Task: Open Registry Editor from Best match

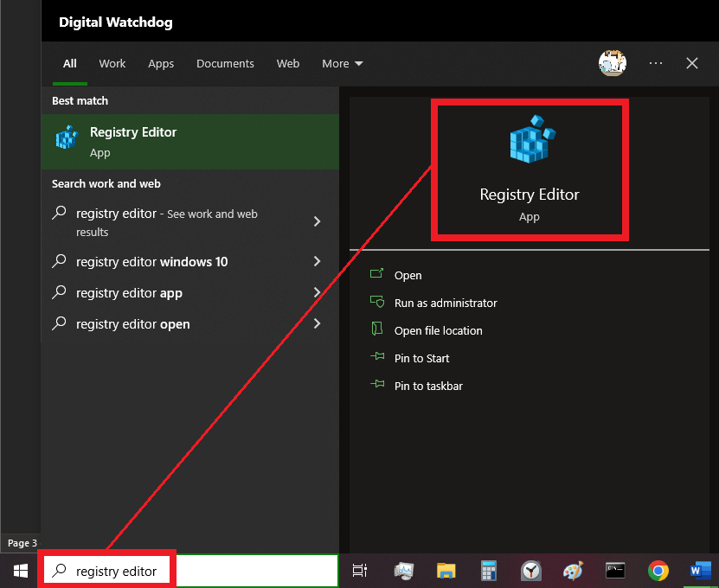Action: 132,141
